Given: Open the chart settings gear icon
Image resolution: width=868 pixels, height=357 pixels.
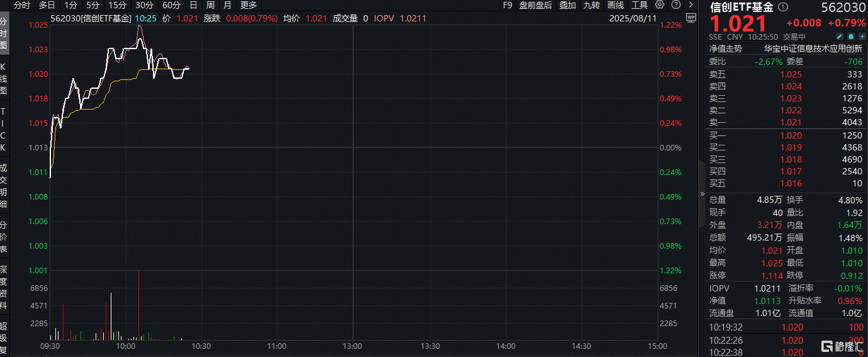Looking at the screenshot, I should 660,5.
